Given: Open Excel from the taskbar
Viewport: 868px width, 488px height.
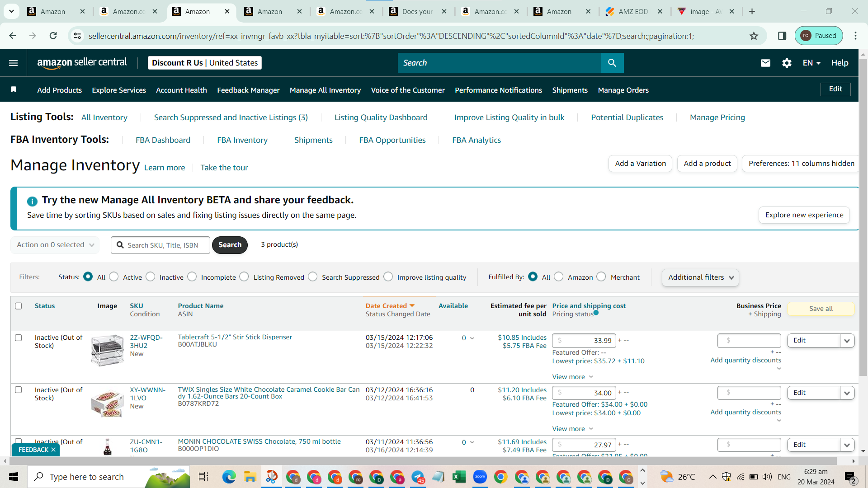Looking at the screenshot, I should (459, 477).
